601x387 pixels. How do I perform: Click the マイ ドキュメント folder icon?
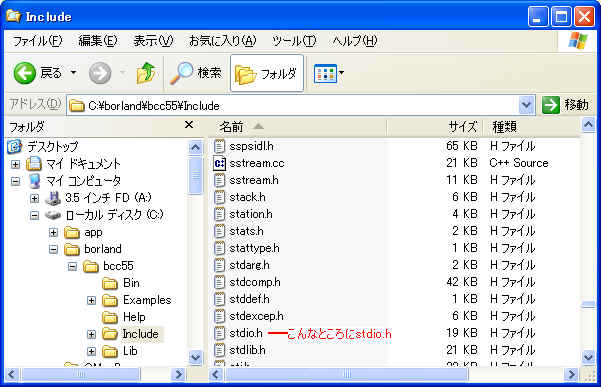pos(34,164)
